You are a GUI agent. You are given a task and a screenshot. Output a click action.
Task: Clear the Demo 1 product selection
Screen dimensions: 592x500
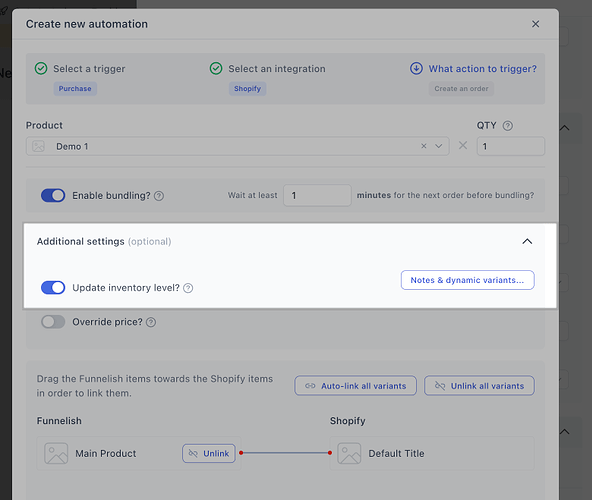tap(424, 146)
